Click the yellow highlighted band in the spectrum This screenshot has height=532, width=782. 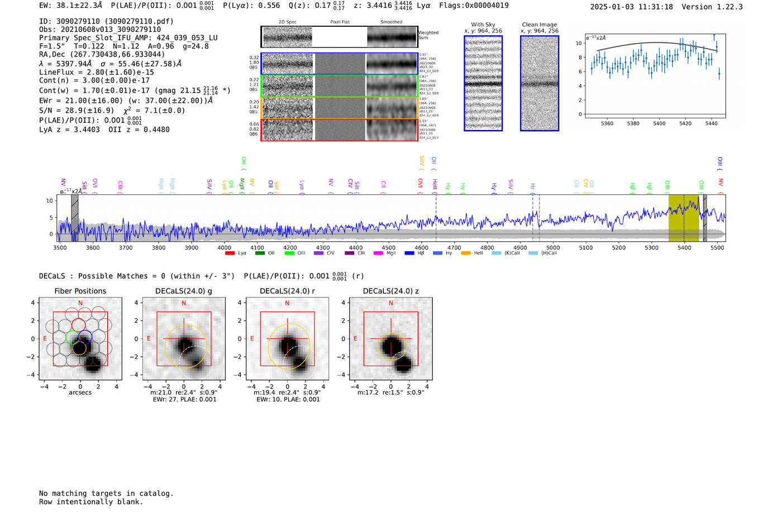click(684, 218)
